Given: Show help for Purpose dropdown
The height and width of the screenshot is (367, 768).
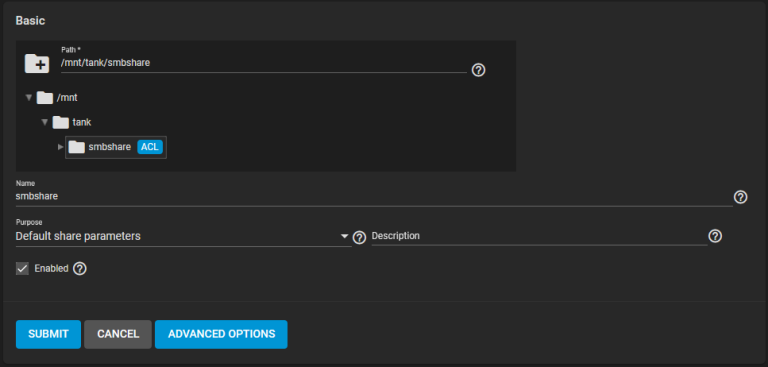Looking at the screenshot, I should coord(360,238).
